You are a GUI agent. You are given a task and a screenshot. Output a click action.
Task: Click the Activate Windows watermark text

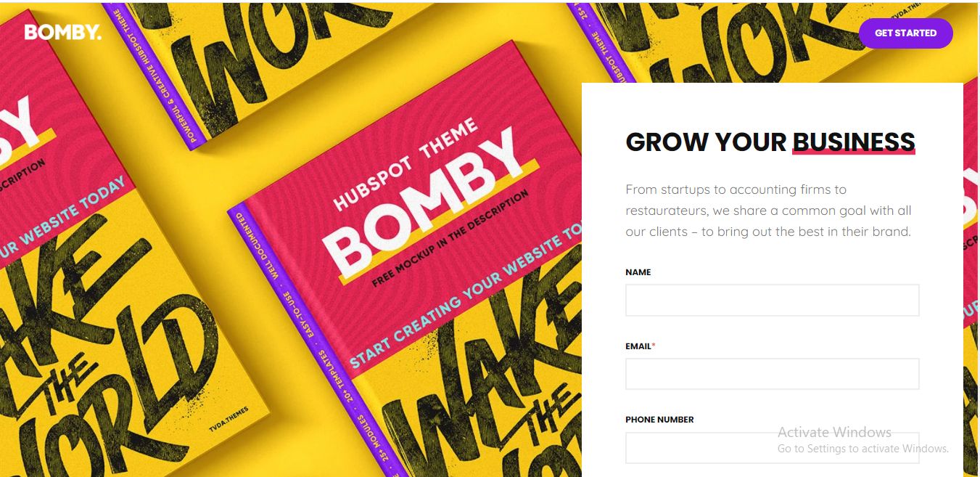(834, 432)
